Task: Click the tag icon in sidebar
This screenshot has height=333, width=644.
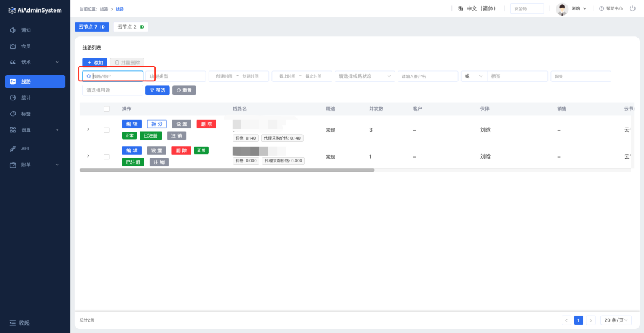Action: 13,113
